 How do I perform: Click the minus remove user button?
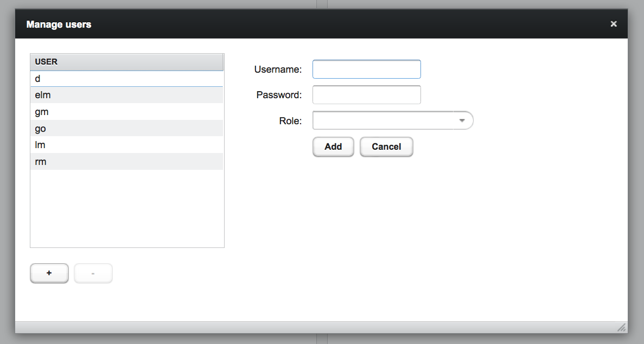(93, 273)
